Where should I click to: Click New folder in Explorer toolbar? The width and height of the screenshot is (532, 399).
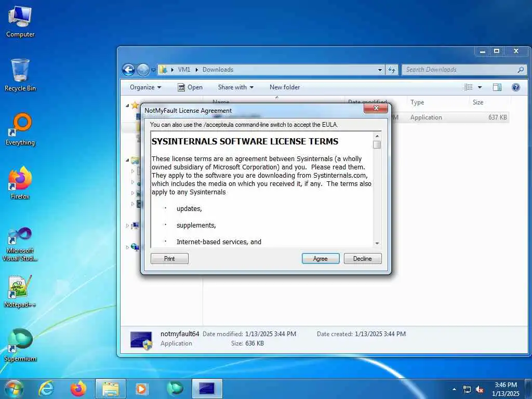point(285,87)
